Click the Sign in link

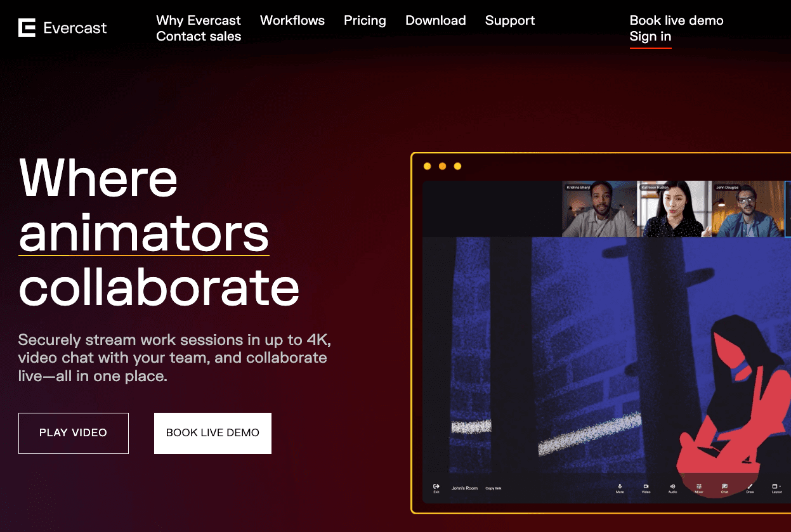tap(650, 37)
